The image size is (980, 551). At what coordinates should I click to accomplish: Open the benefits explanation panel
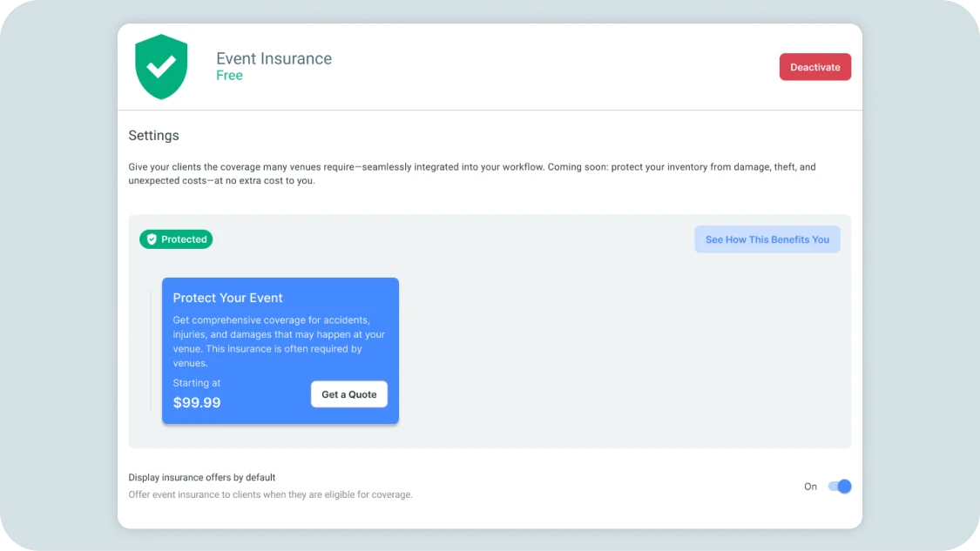767,239
